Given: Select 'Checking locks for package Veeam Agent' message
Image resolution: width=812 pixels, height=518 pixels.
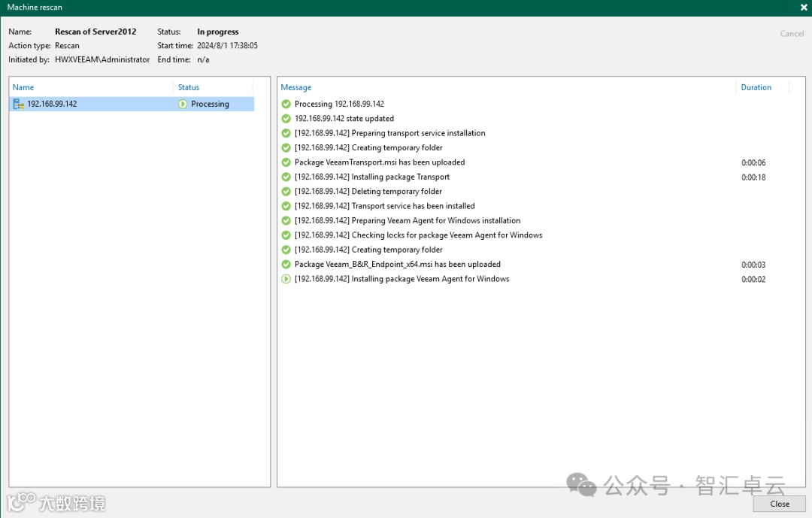Looking at the screenshot, I should click(419, 235).
